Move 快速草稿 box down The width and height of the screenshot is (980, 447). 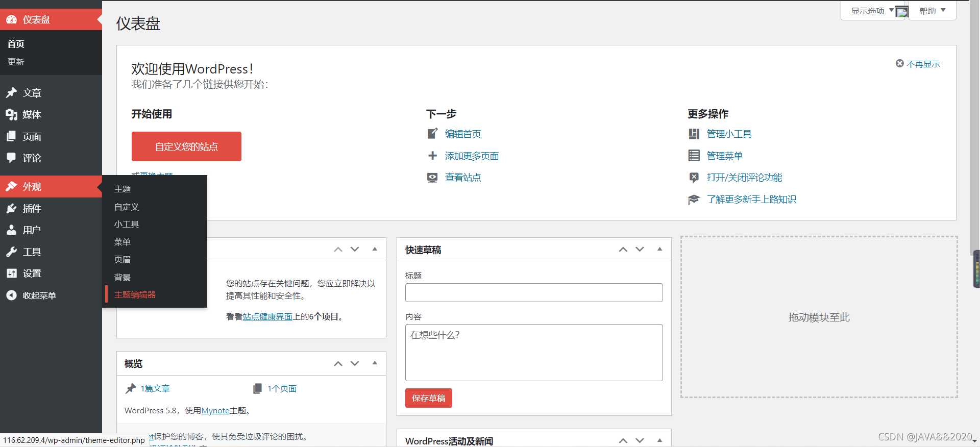pyautogui.click(x=640, y=250)
